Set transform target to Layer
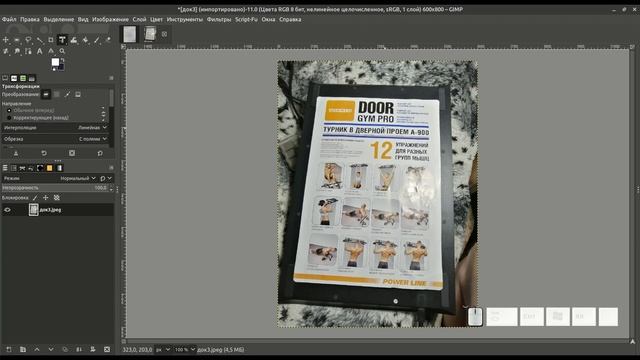This screenshot has width=640, height=360. [x=46, y=95]
